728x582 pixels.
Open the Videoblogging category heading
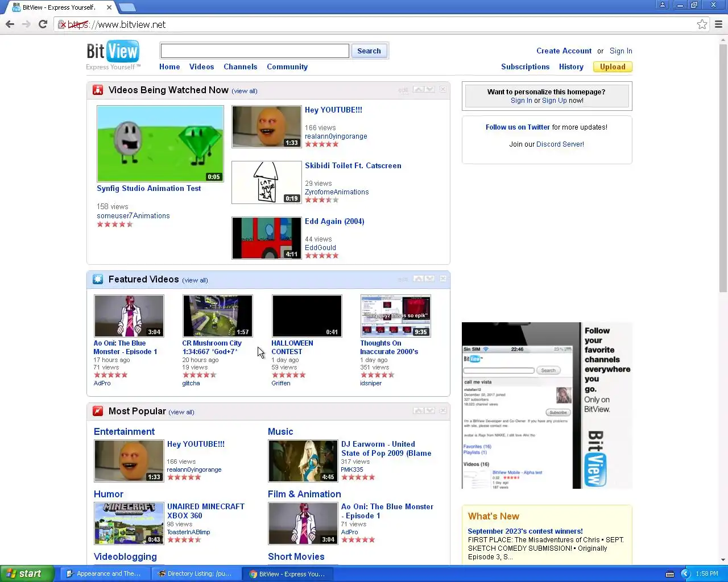click(x=125, y=556)
